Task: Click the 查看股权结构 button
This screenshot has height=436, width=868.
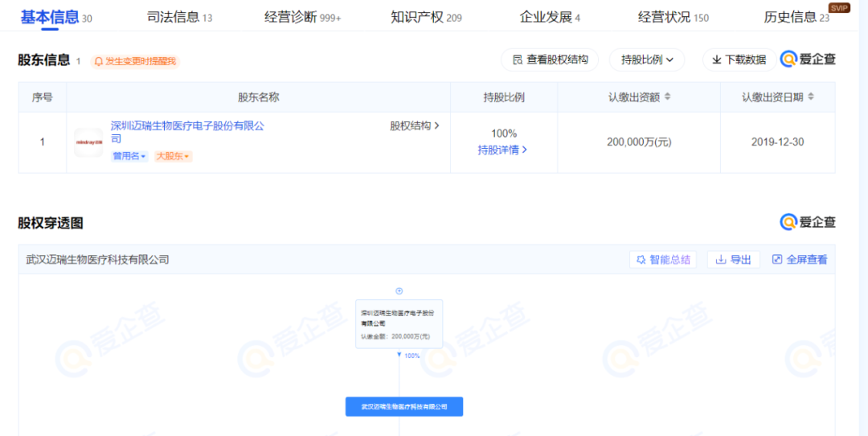Action: click(550, 60)
